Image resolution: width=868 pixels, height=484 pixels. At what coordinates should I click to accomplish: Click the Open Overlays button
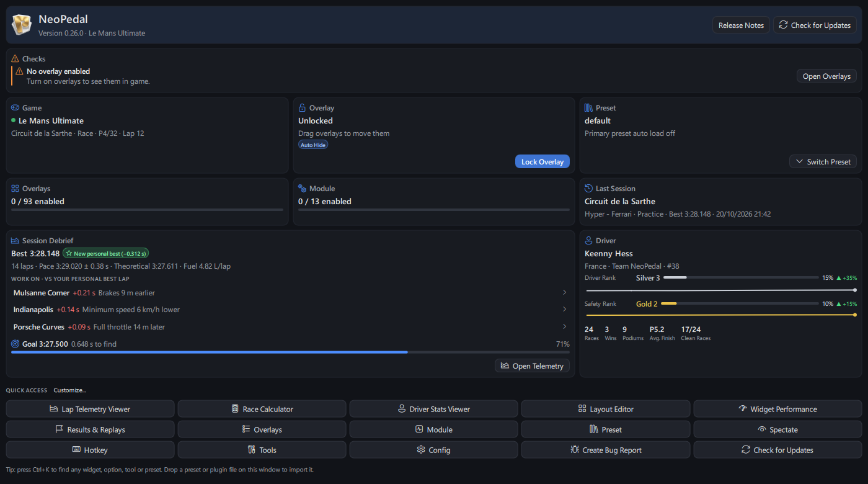(826, 76)
